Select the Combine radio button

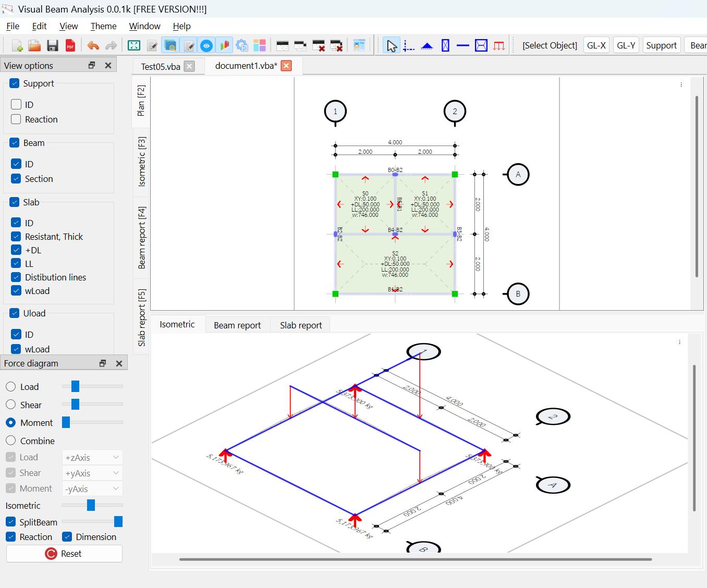pos(10,440)
